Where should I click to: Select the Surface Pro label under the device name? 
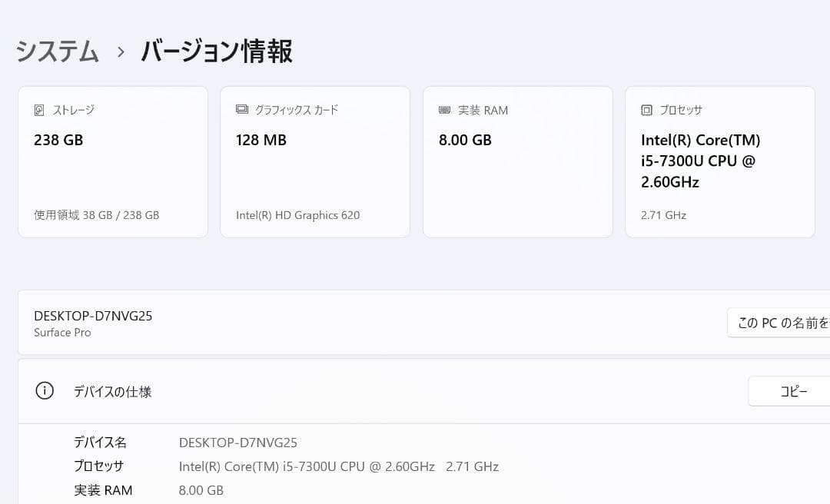(62, 333)
